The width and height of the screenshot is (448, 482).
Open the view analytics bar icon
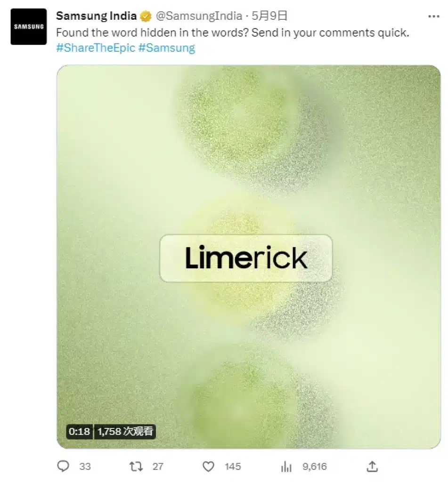point(286,466)
